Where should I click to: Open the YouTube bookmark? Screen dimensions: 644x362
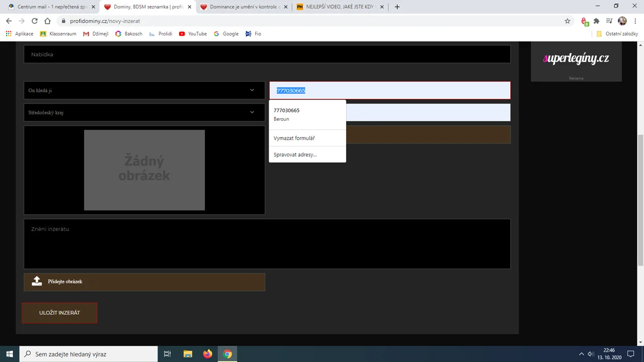(193, 34)
